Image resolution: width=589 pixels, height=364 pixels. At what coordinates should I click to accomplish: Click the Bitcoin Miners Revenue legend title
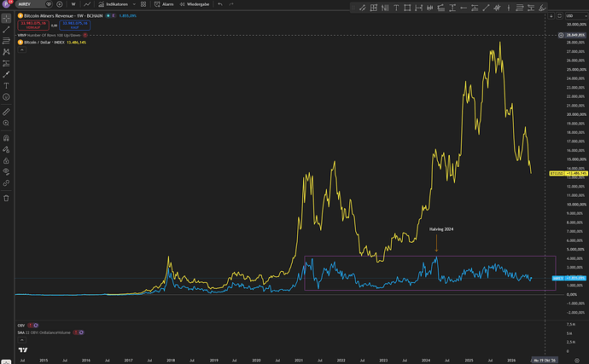tap(63, 15)
